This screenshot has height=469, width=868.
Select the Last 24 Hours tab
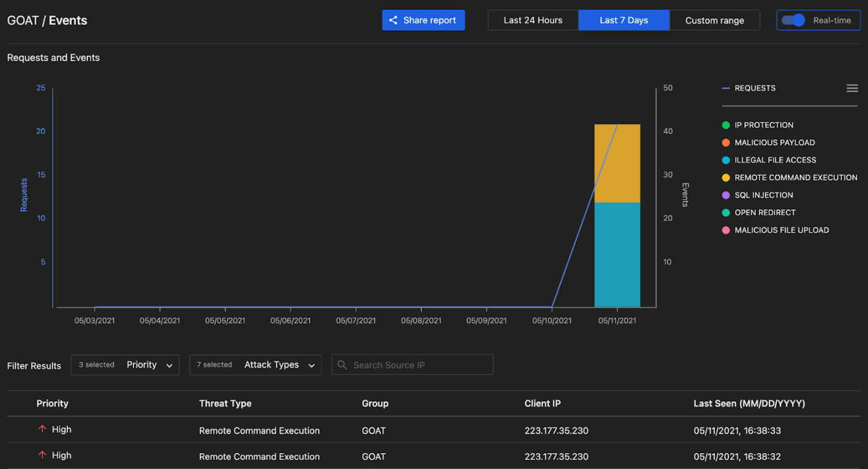tap(533, 20)
